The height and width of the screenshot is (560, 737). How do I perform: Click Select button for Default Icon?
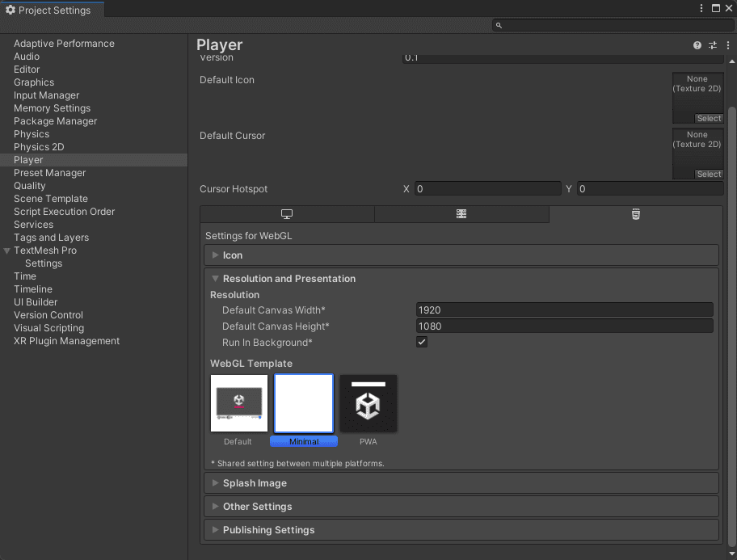[x=709, y=119]
